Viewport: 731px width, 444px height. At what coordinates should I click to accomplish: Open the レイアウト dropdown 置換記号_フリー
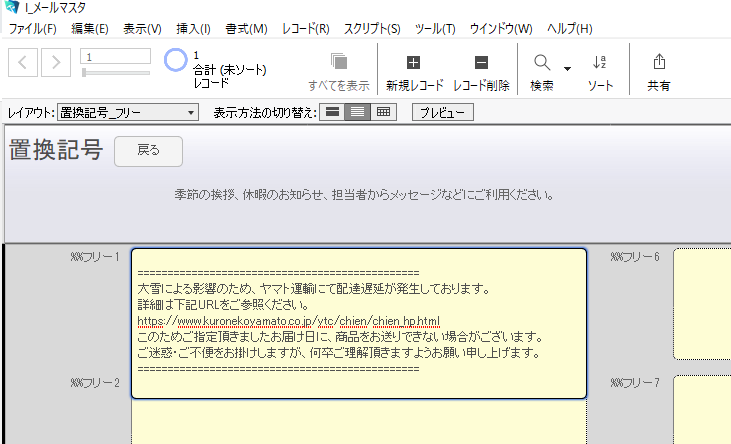tap(128, 112)
